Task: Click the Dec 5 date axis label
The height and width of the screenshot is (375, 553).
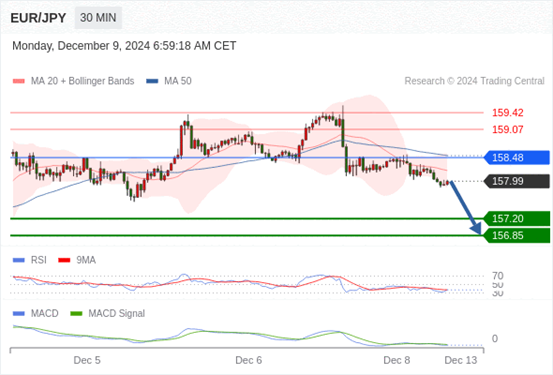Action: coord(87,360)
